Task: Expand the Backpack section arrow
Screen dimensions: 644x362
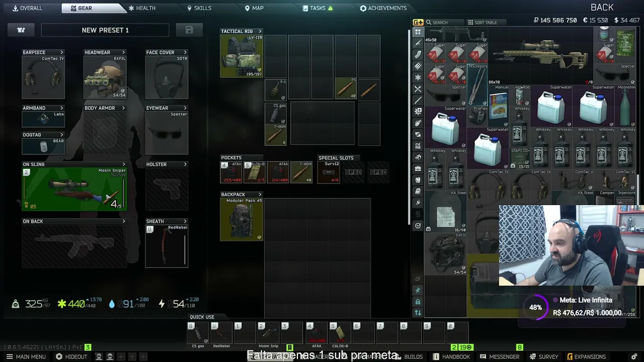Action: click(x=260, y=195)
